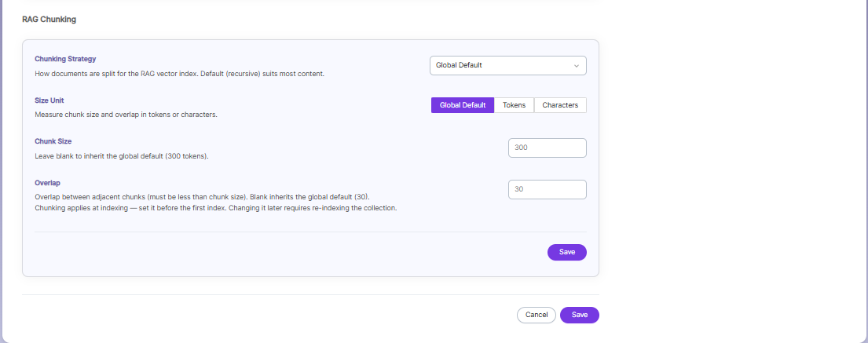The width and height of the screenshot is (868, 343).
Task: Click the Chunking Strategy label
Action: coord(65,59)
